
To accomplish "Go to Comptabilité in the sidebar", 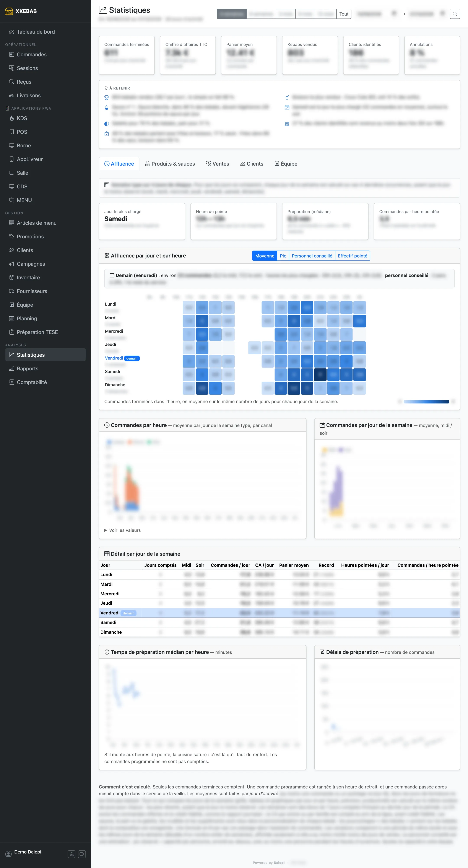I will [45, 382].
